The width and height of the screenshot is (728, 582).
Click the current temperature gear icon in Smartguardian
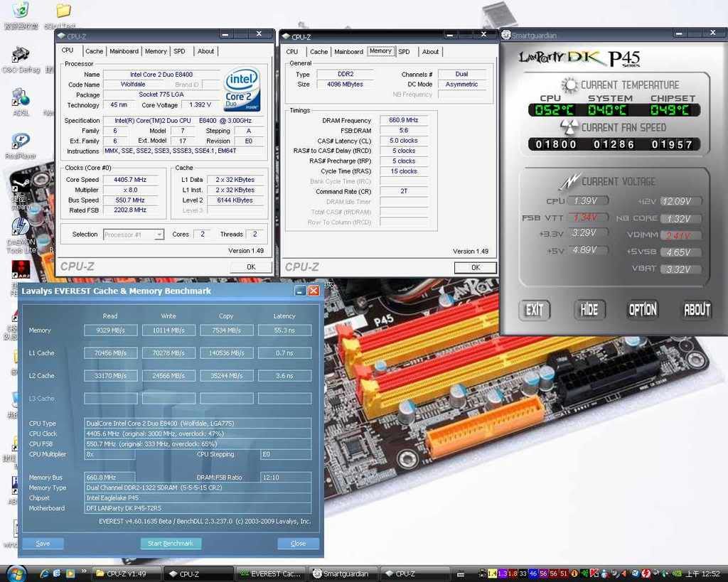click(569, 85)
